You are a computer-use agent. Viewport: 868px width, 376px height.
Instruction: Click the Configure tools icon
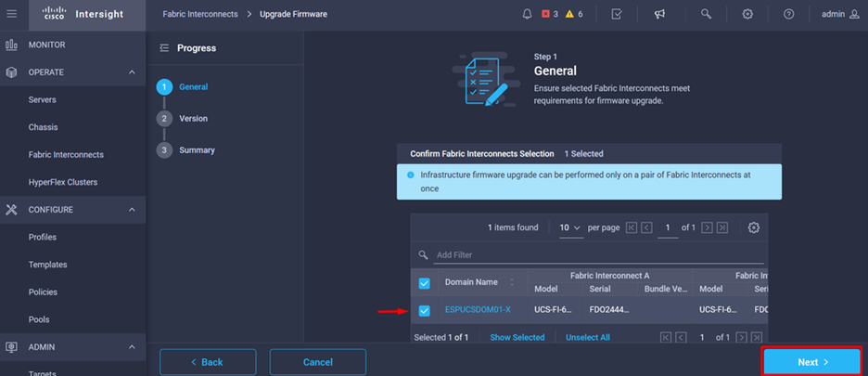click(11, 210)
